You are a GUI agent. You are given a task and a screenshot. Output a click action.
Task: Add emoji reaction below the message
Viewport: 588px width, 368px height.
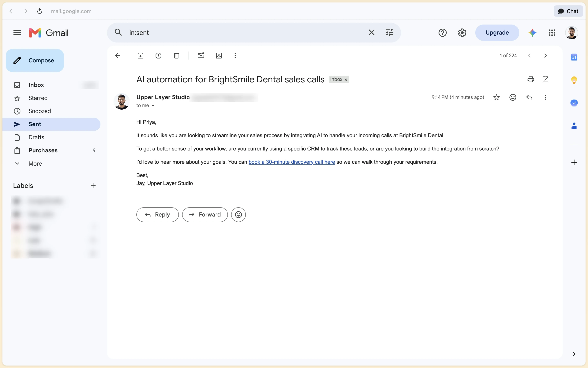click(238, 215)
